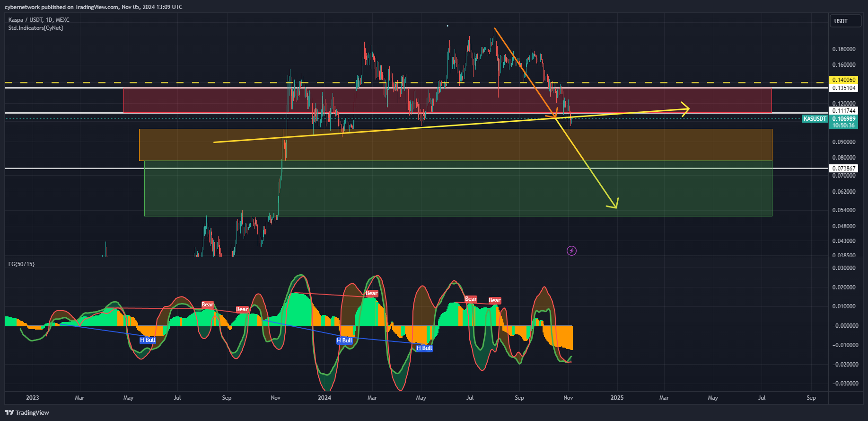Click the 0.043000 price axis value

click(844, 241)
